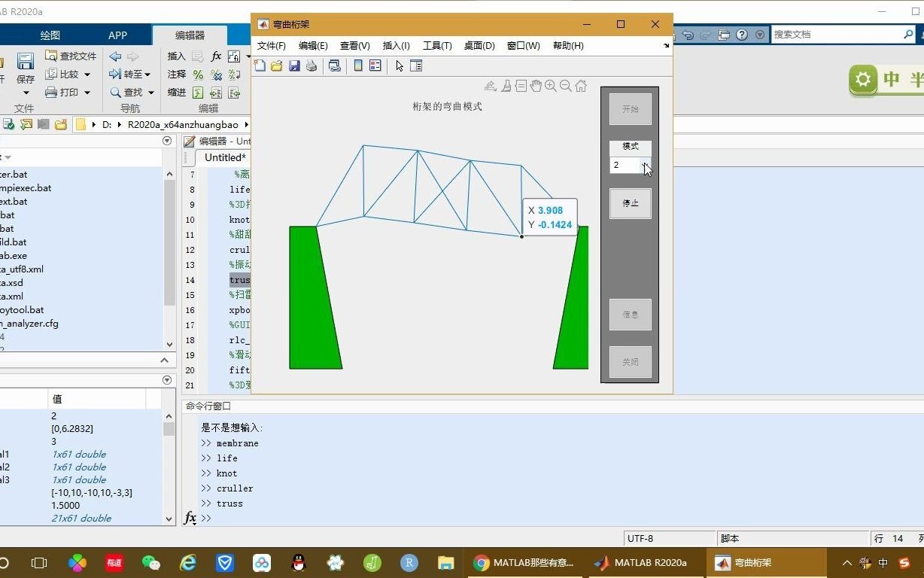Click the Link Plot icon in figure toolbar
Viewport: 924px width, 578px height.
coord(335,66)
